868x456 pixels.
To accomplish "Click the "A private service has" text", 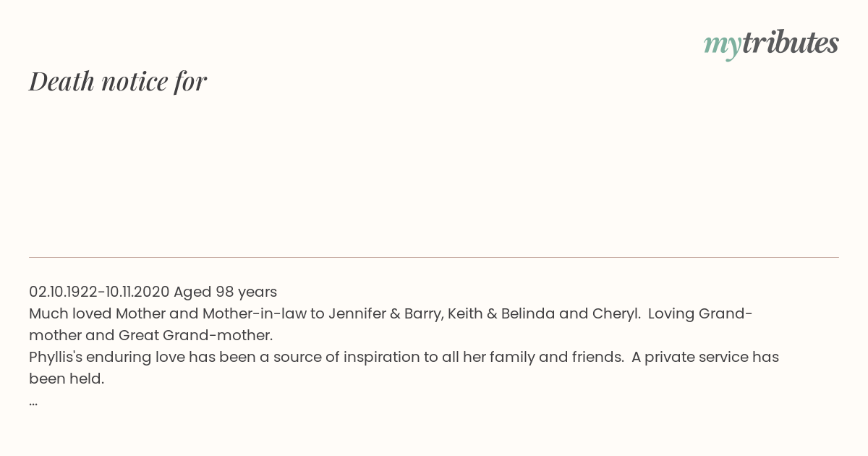I will point(705,357).
